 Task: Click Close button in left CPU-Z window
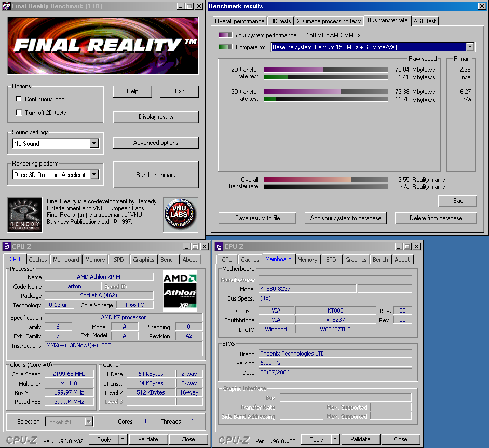[188, 439]
